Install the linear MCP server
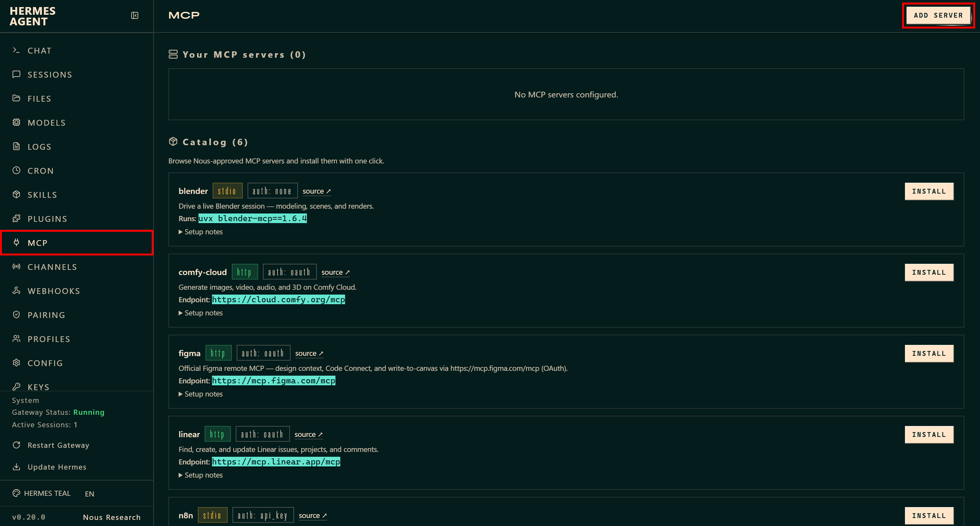980x526 pixels. pos(929,435)
